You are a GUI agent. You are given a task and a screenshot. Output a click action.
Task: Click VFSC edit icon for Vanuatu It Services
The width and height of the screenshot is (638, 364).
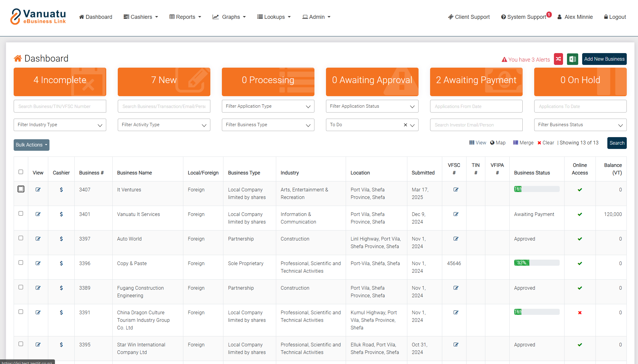(x=456, y=214)
